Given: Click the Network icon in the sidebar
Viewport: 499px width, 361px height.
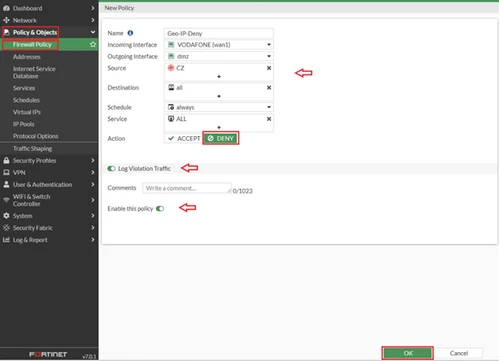Looking at the screenshot, I should pos(6,20).
